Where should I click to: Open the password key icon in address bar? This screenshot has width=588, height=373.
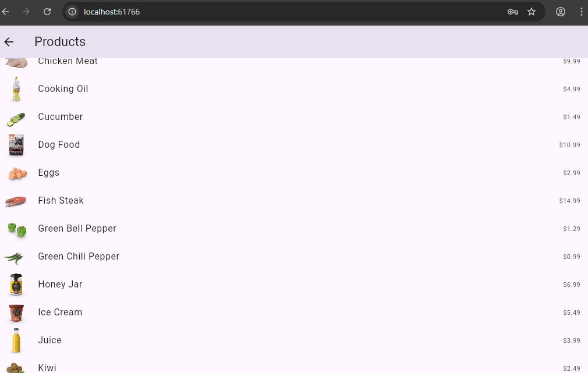pos(513,12)
